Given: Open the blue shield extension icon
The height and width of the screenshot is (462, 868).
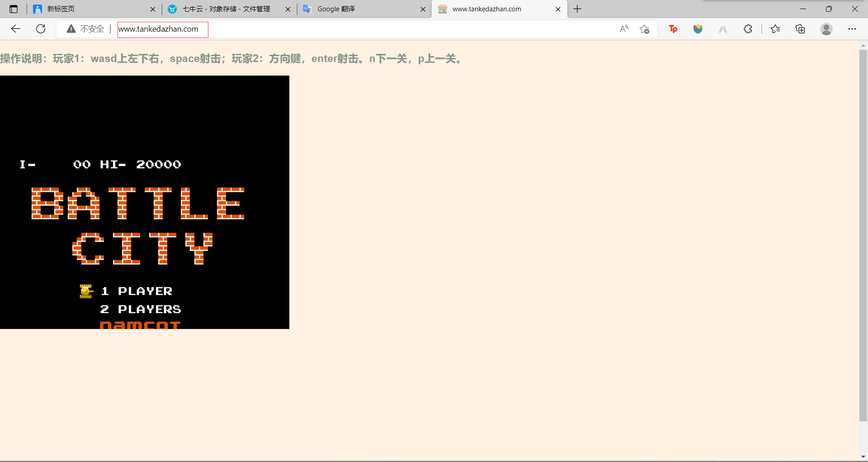Looking at the screenshot, I should pyautogui.click(x=698, y=29).
